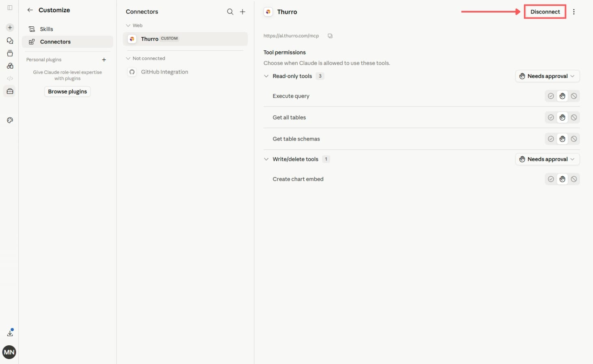The width and height of the screenshot is (593, 364).
Task: Open Thurro more options menu
Action: [574, 12]
